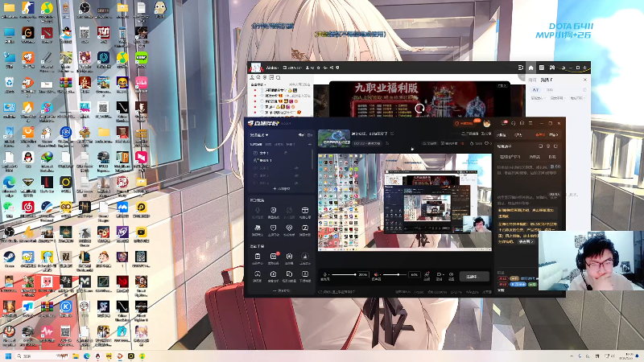Image resolution: width=644 pixels, height=362 pixels.
Task: Switch to the second tab in the right panel
Action: pyautogui.click(x=518, y=135)
